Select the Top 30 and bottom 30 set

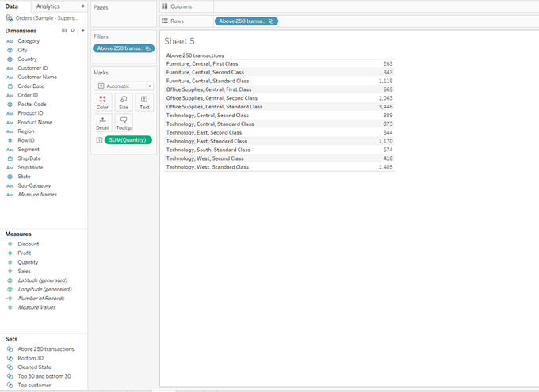point(44,376)
